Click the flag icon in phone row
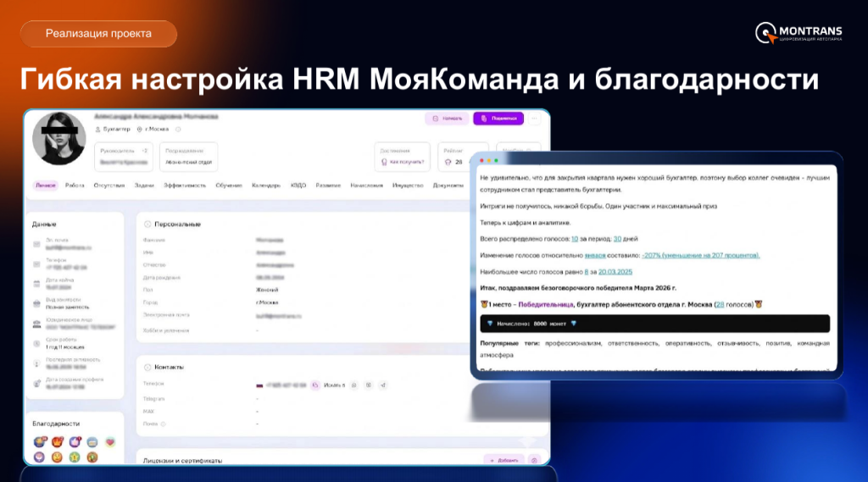The image size is (868, 482). [x=259, y=385]
